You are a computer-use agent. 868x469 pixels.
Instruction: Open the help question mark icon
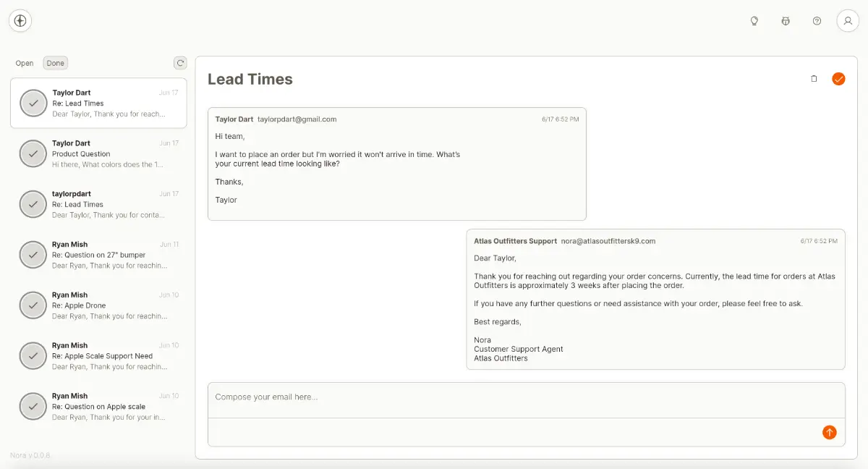[x=817, y=21]
